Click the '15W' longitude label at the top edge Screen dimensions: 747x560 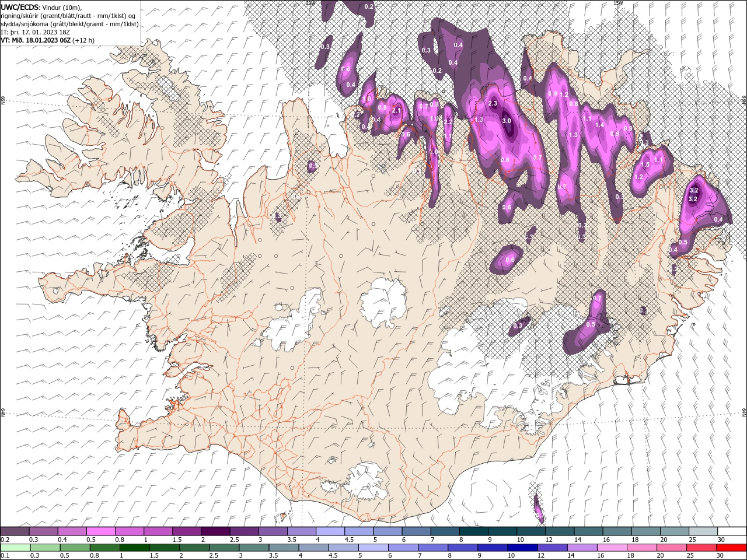click(617, 3)
